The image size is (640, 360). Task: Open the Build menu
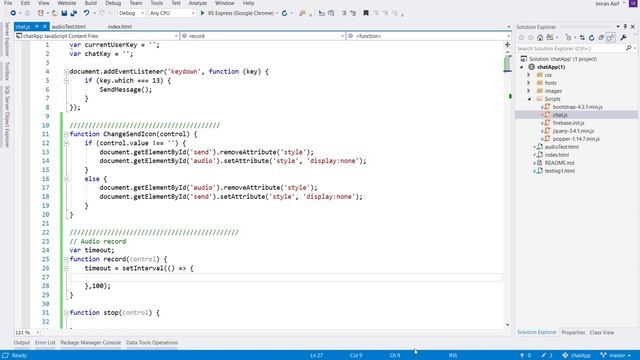tap(91, 3)
